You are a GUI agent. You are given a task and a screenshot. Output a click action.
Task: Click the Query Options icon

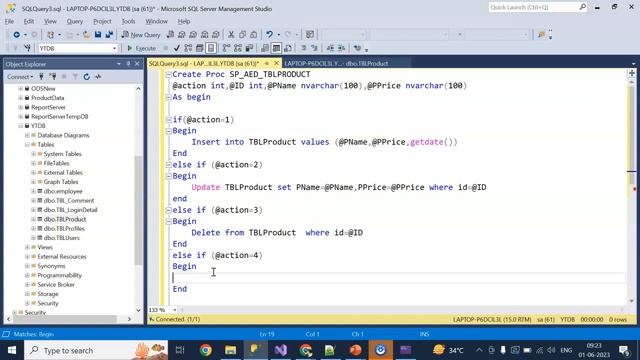(x=200, y=48)
